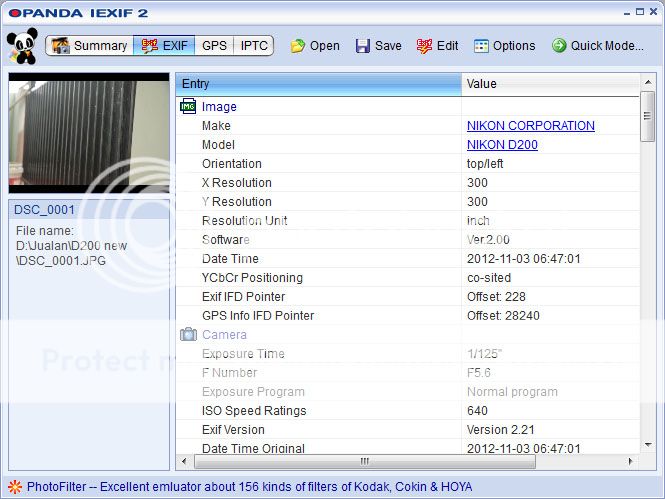Open the NIKON CORPORATION link
The height and width of the screenshot is (499, 665).
[530, 126]
